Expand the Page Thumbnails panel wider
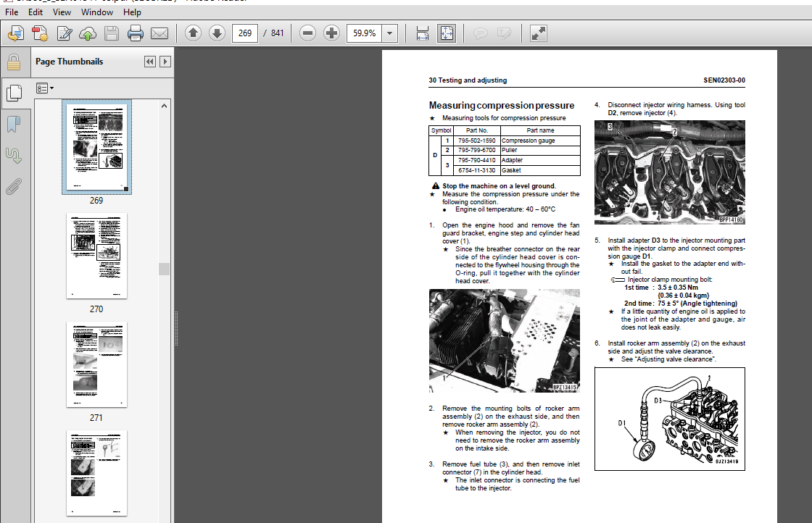Screen dimensions: 812x523 tap(165, 62)
